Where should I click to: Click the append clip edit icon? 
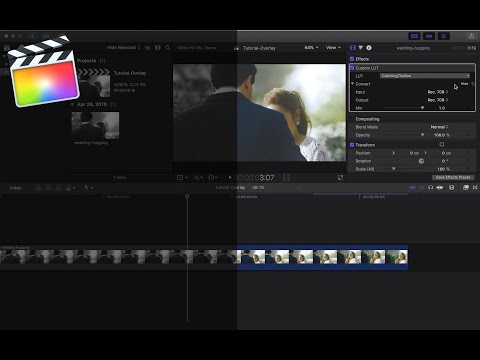[58, 188]
